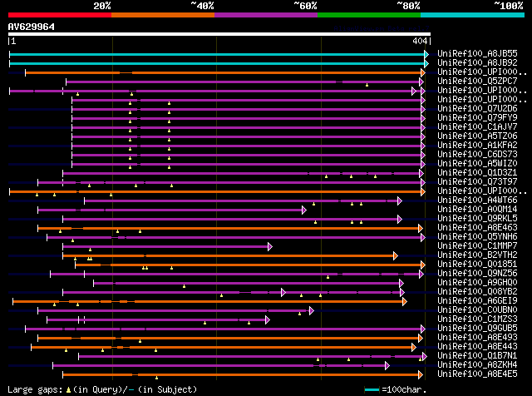This screenshot has height=396, width=532.
Task: Select the UniRef100_A9GHQ0 label
Action: (x=477, y=283)
